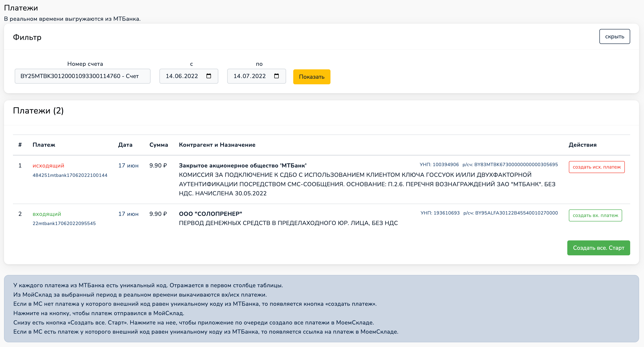This screenshot has width=644, height=347.
Task: Click the входящий payment type label
Action: click(47, 214)
